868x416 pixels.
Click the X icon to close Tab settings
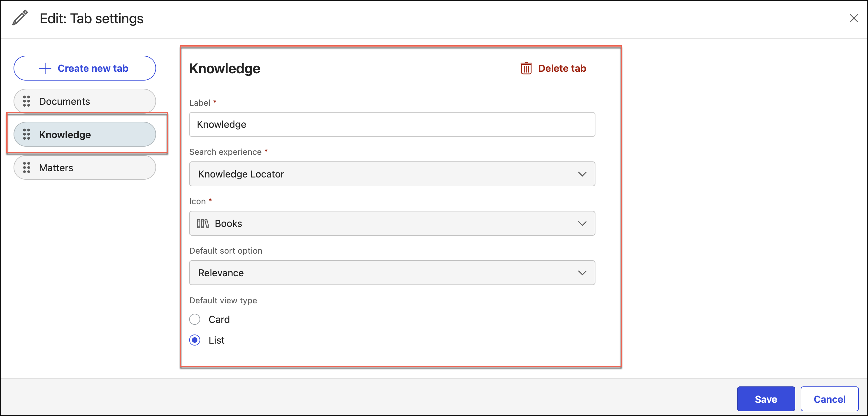[x=854, y=18]
